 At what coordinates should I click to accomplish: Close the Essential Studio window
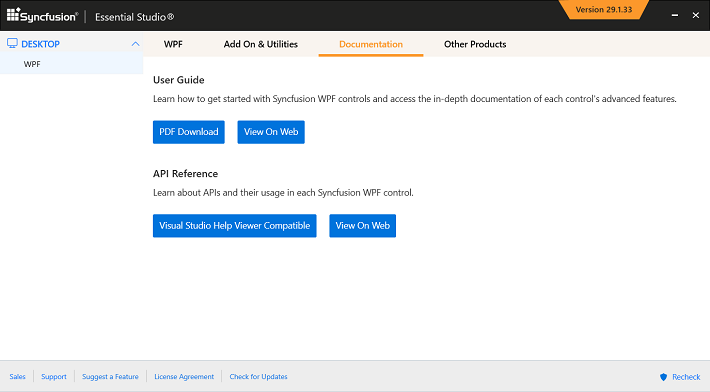[x=696, y=15]
